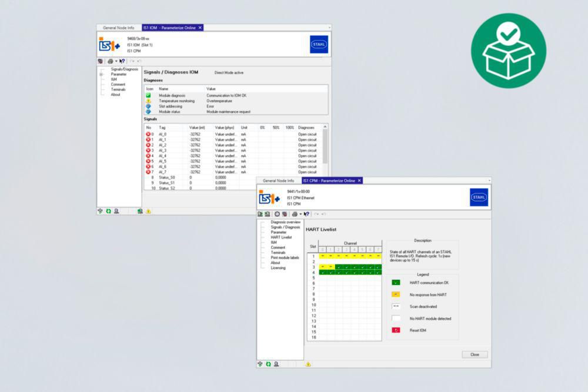588x392 pixels.
Task: Click warning icon beside Temperature monitoring
Action: pyautogui.click(x=148, y=101)
